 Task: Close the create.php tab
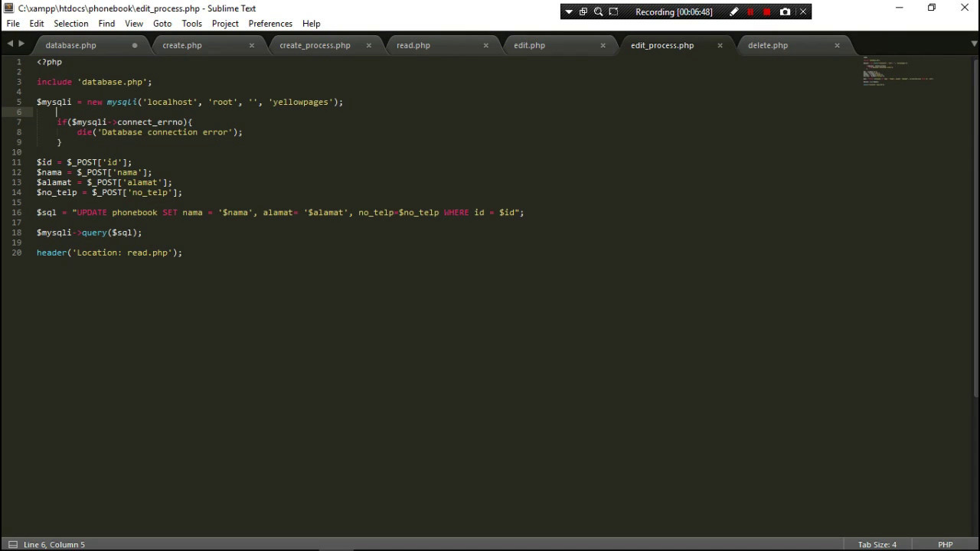coord(251,45)
